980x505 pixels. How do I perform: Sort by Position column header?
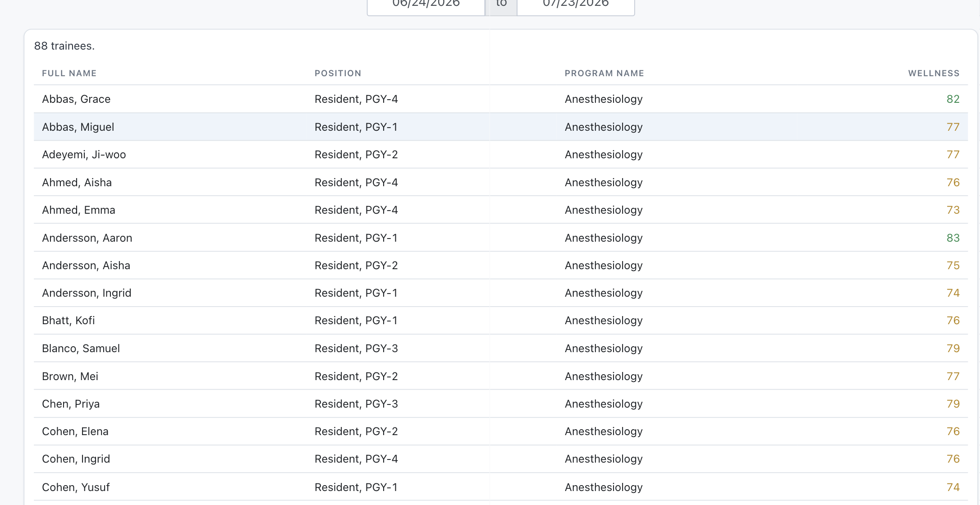[x=338, y=73]
